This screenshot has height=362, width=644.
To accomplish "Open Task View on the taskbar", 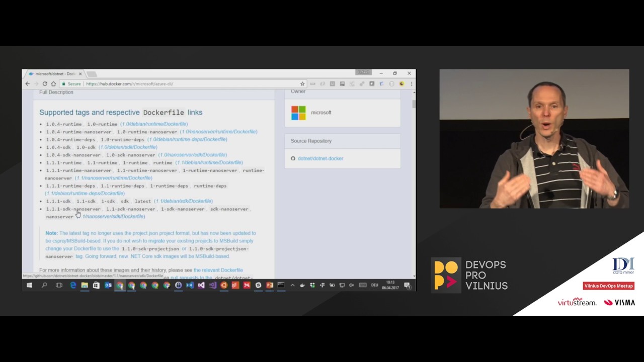I will [x=59, y=286].
